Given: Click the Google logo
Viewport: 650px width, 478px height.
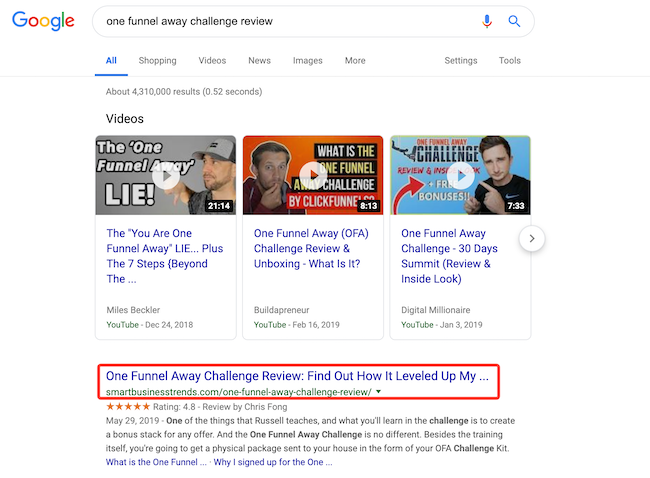Looking at the screenshot, I should pos(43,21).
